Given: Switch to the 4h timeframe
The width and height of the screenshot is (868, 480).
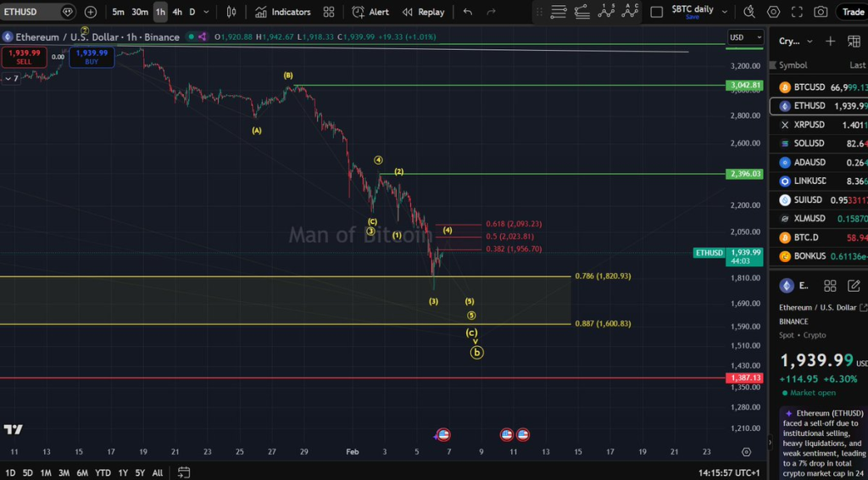Looking at the screenshot, I should click(176, 12).
